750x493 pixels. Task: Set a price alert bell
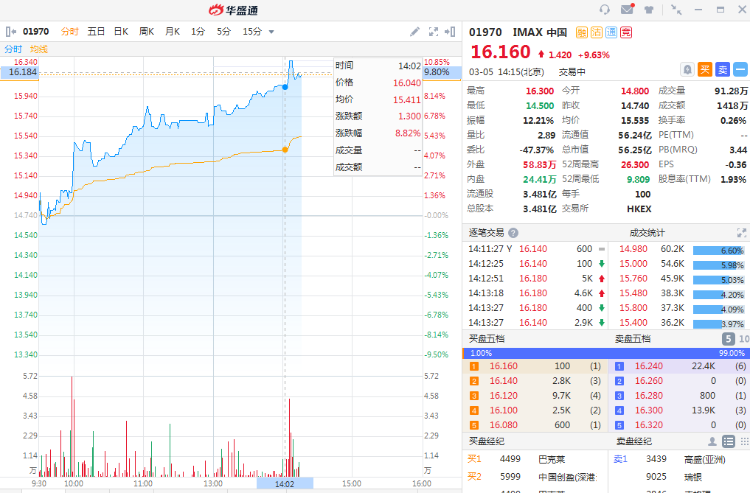687,70
